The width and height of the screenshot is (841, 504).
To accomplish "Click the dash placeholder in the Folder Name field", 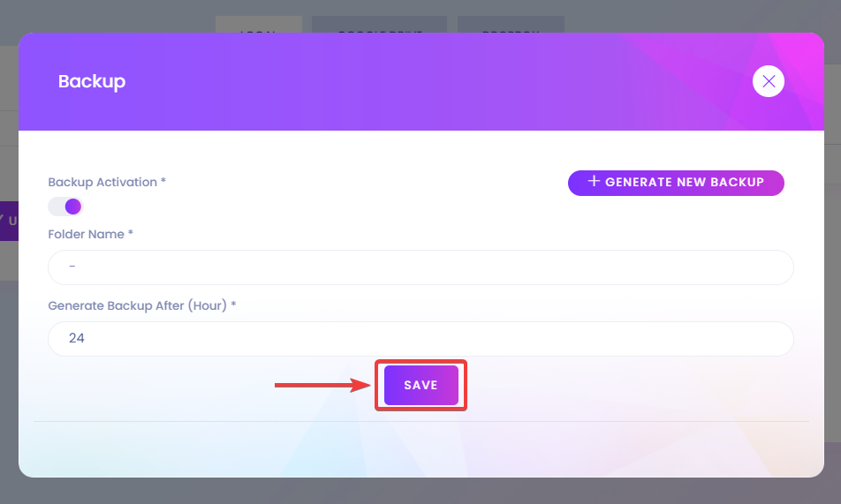I will pyautogui.click(x=72, y=266).
